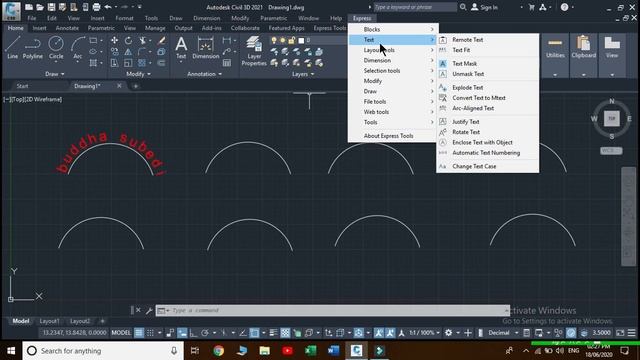This screenshot has height=360, width=640.
Task: Select the Circle tool
Action: point(56,47)
